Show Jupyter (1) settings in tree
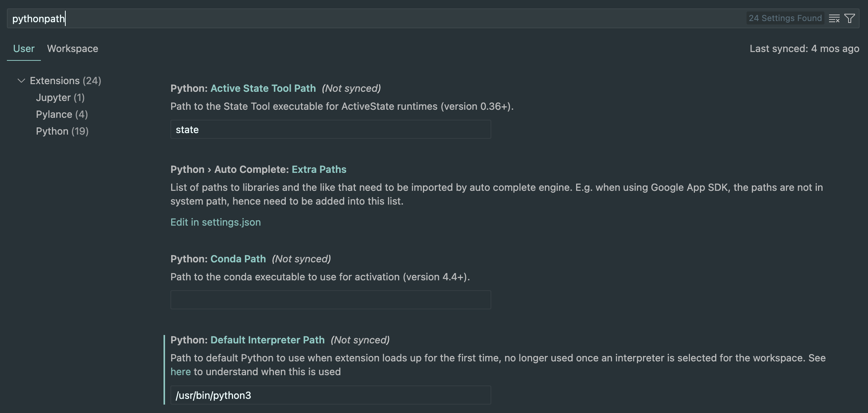Viewport: 868px width, 413px height. pyautogui.click(x=60, y=98)
